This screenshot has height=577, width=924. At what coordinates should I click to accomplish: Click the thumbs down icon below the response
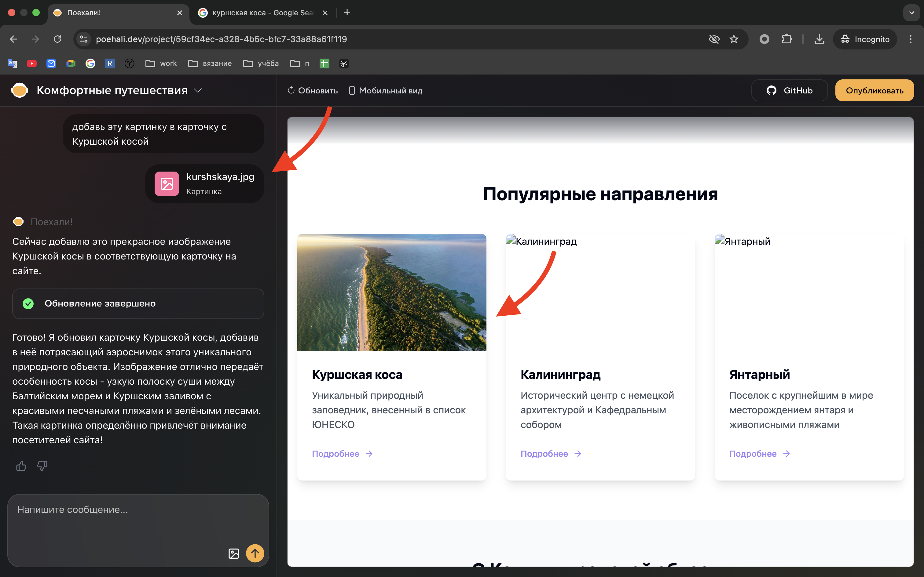42,466
